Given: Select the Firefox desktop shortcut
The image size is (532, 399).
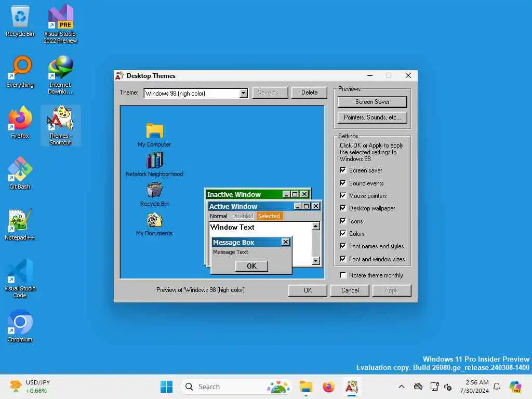Looking at the screenshot, I should pyautogui.click(x=20, y=123).
